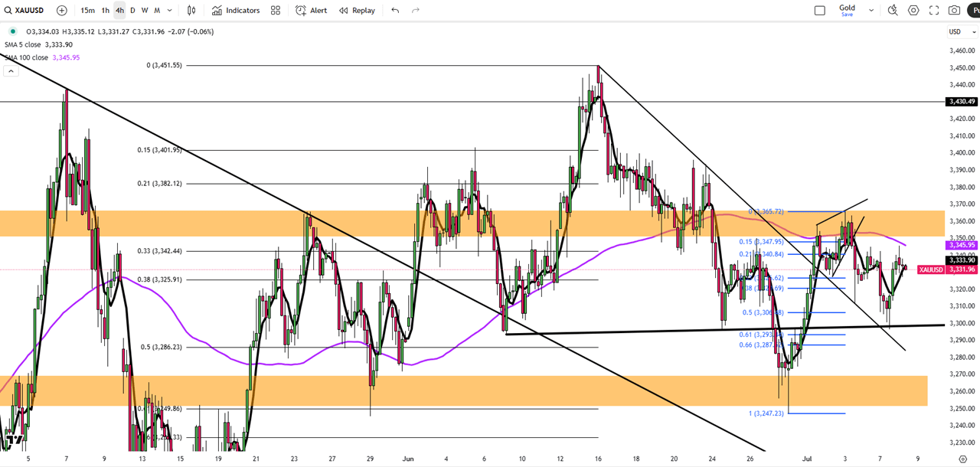The width and height of the screenshot is (980, 467).
Task: Click the redo arrow
Action: pyautogui.click(x=416, y=11)
